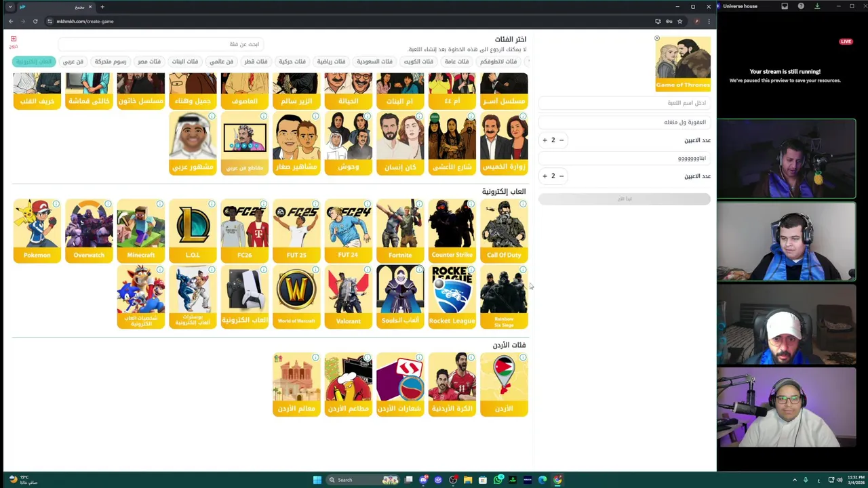This screenshot has width=868, height=488.
Task: Select the كان إنسان category card
Action: coord(400,143)
